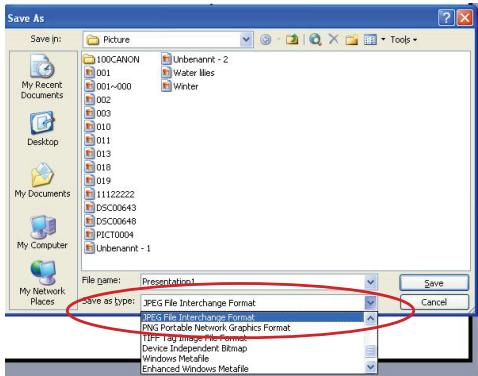Open the Views dropdown arrow
478x376 pixels.
pyautogui.click(x=383, y=40)
